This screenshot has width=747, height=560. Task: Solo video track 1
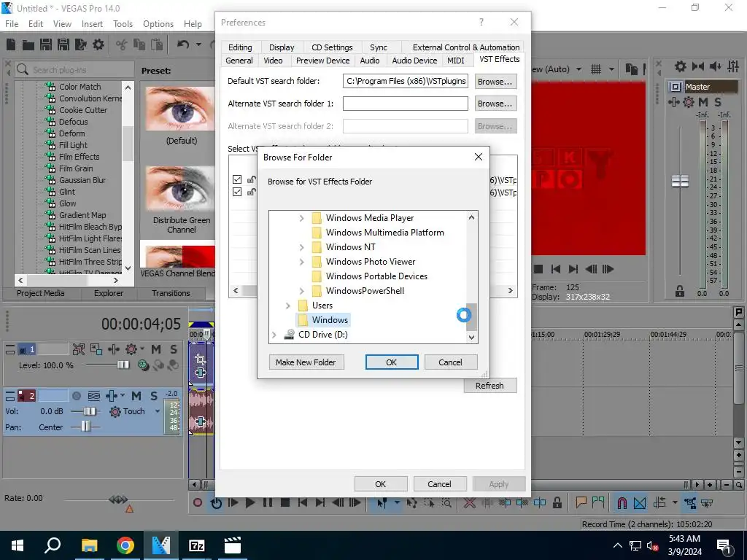click(174, 349)
